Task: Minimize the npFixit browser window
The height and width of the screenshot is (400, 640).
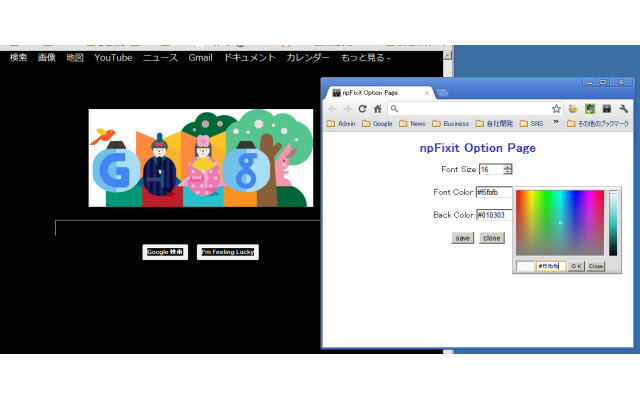Action: pyautogui.click(x=589, y=82)
